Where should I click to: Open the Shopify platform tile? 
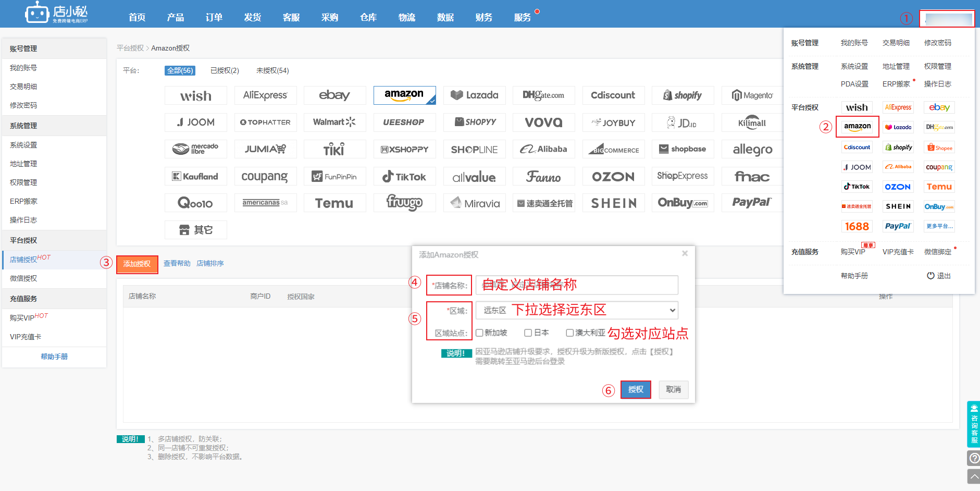click(683, 95)
